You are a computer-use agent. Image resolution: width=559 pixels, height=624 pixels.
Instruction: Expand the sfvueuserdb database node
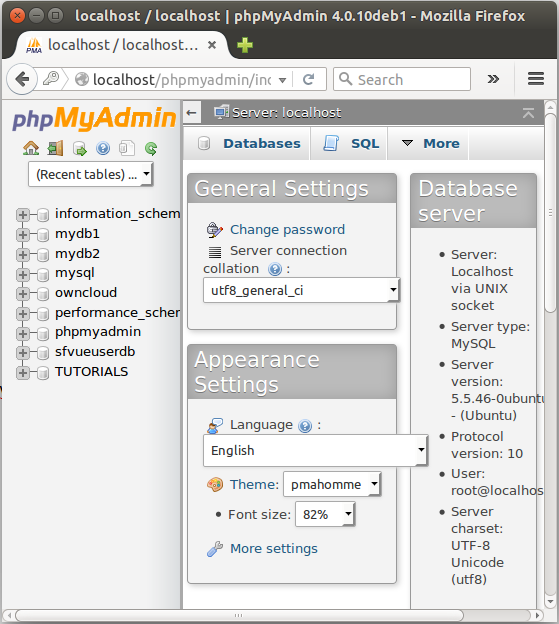(23, 353)
